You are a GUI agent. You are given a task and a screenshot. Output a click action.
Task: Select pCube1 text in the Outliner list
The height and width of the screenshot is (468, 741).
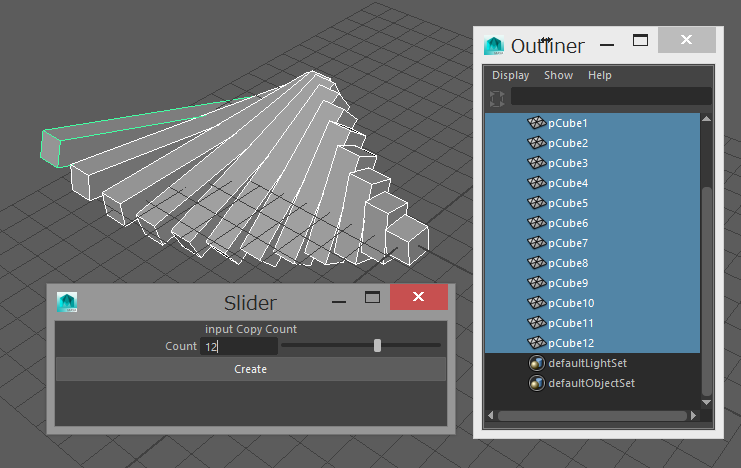568,123
